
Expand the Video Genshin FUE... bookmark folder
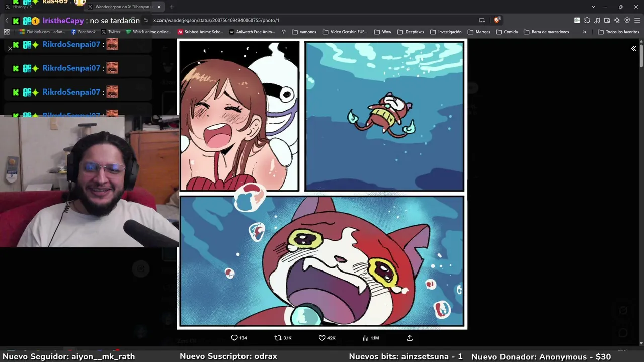click(345, 32)
